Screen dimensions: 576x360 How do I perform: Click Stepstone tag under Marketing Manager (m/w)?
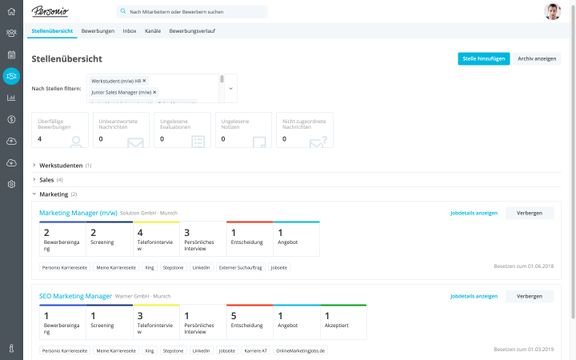pyautogui.click(x=173, y=267)
